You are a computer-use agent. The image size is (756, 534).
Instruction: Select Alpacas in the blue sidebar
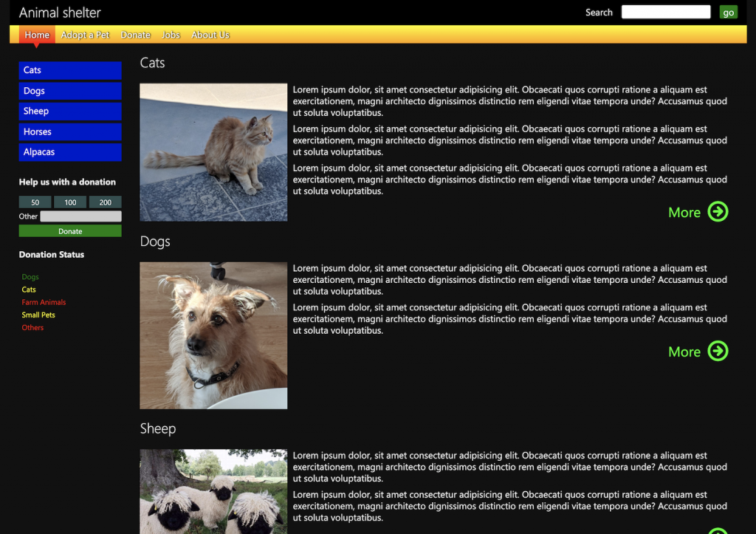(x=70, y=152)
